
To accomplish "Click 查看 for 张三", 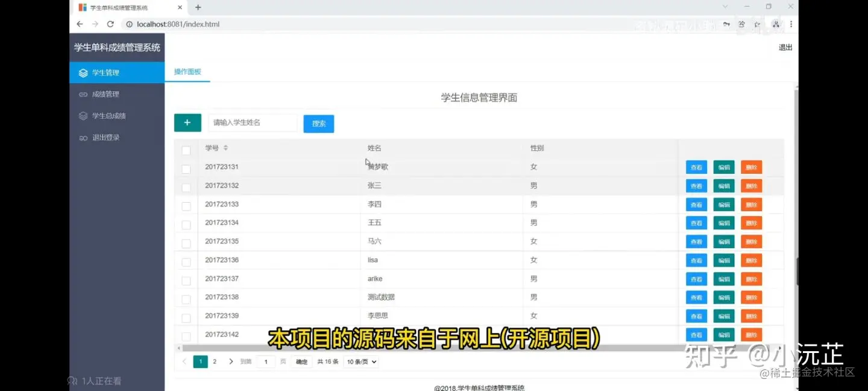I will (696, 186).
